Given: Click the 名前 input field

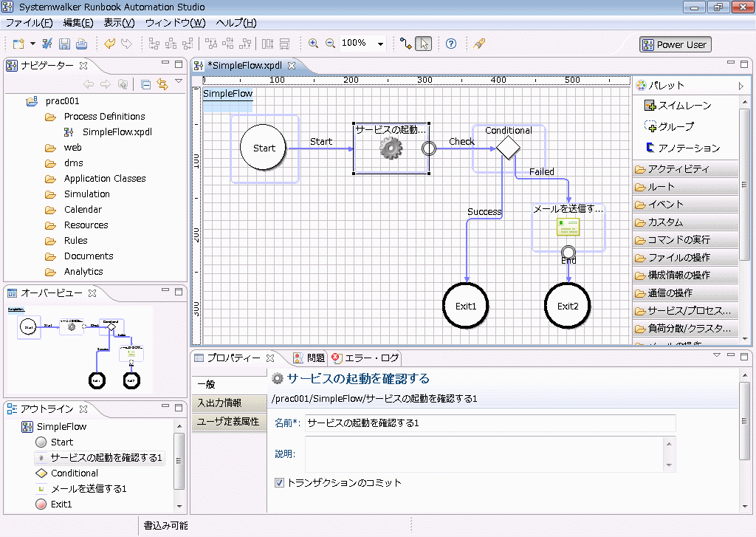Looking at the screenshot, I should [x=490, y=423].
